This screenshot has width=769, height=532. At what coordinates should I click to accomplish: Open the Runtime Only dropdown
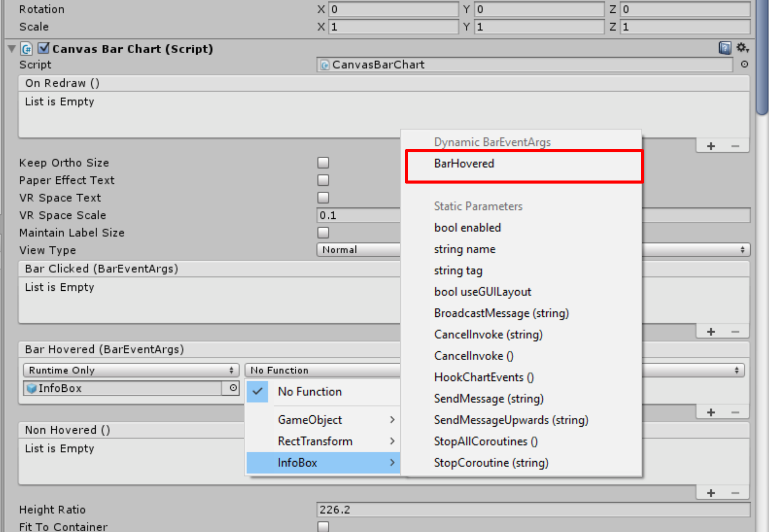[131, 370]
